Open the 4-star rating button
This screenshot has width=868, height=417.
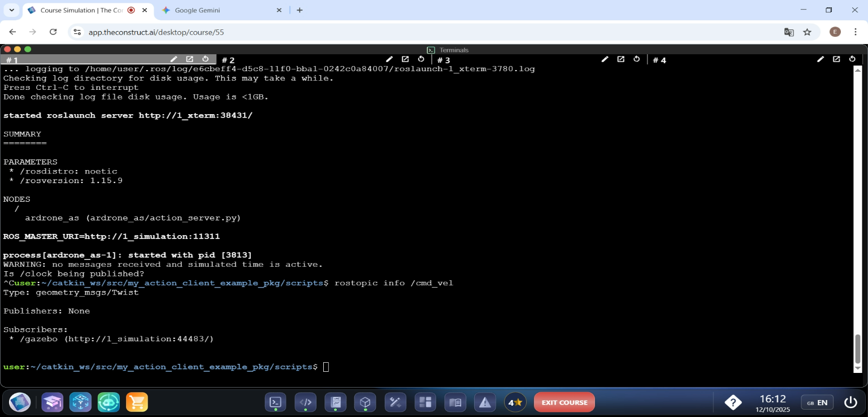click(x=515, y=402)
